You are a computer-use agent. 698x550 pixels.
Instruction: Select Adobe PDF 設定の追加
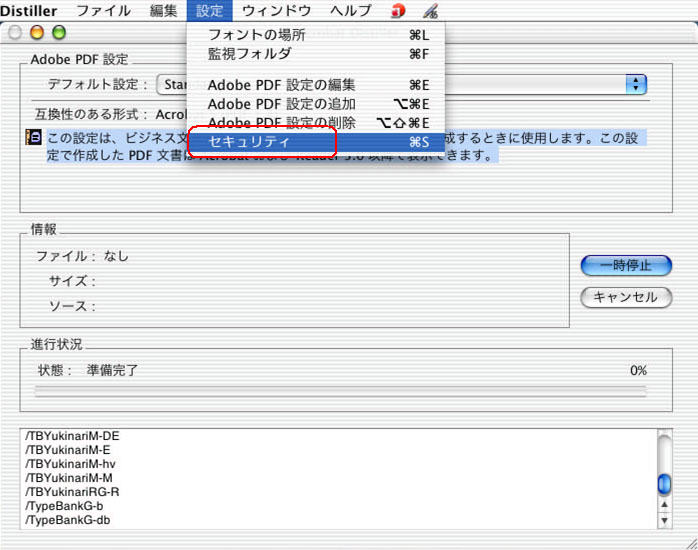316,104
